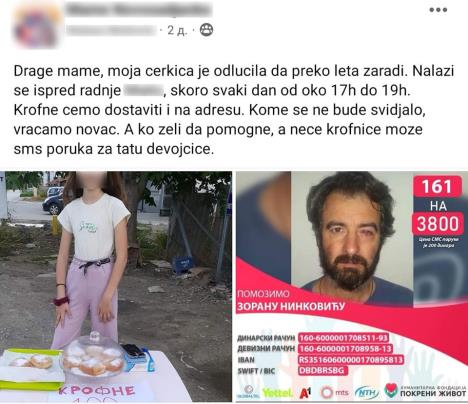Viewport: 468px width, 404px height.
Task: Open the blurred profile avatar picture
Action: coord(36,25)
